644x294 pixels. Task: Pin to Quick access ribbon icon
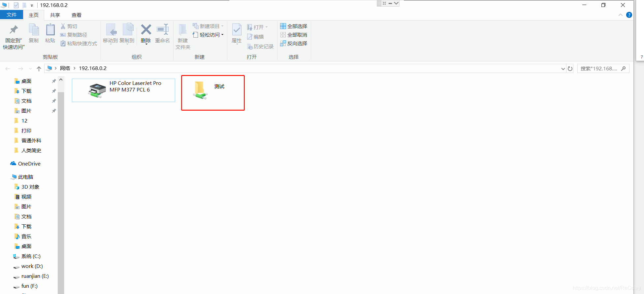point(14,36)
